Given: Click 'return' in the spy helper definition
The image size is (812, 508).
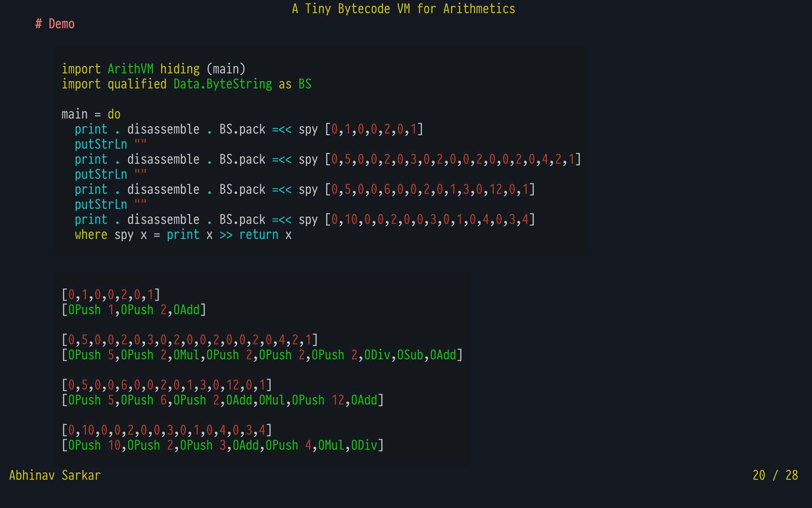Looking at the screenshot, I should coord(259,235).
